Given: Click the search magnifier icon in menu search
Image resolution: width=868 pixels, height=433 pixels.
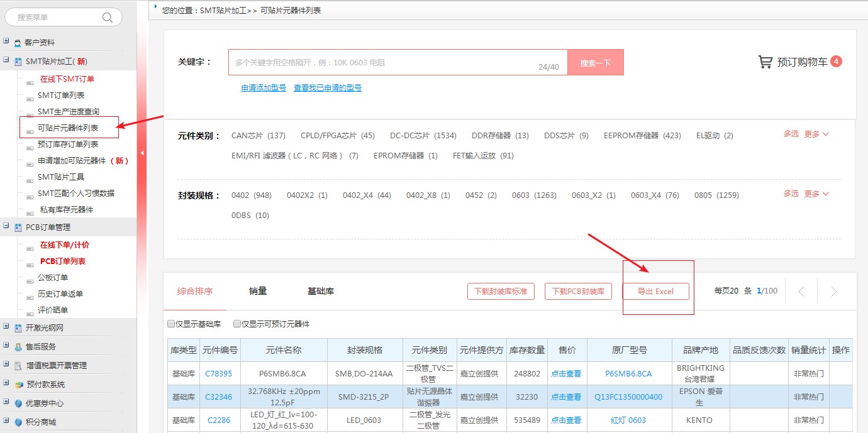Looking at the screenshot, I should pyautogui.click(x=108, y=17).
